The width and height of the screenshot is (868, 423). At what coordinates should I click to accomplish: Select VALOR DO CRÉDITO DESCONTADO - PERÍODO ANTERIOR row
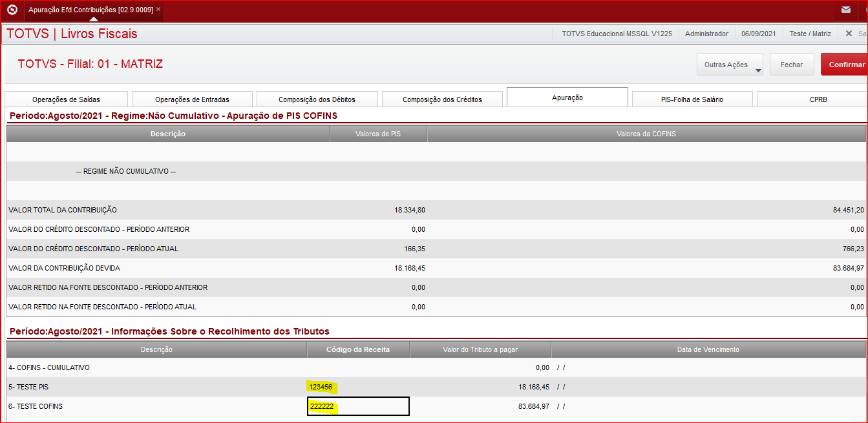click(x=436, y=229)
